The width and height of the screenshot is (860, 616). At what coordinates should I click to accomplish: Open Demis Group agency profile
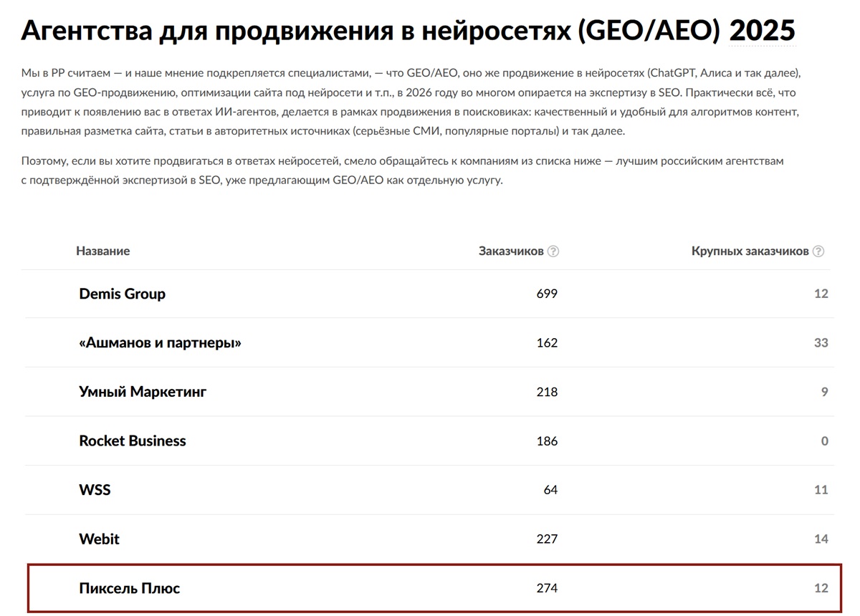(122, 294)
